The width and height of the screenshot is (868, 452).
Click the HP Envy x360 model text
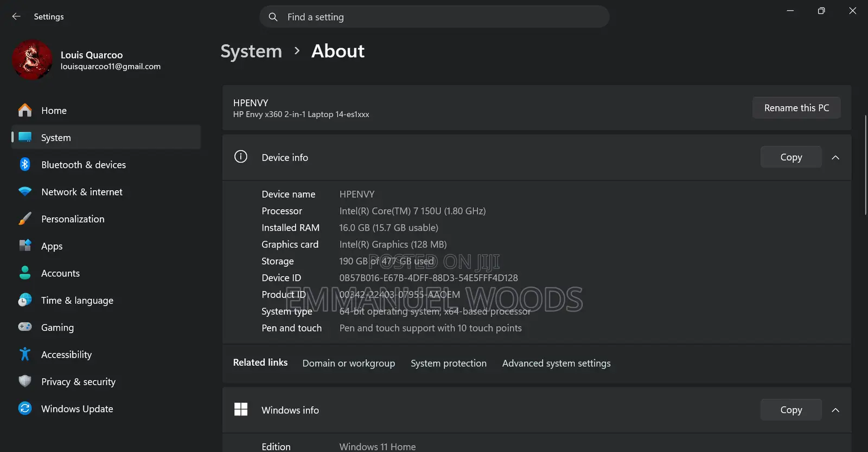click(301, 114)
